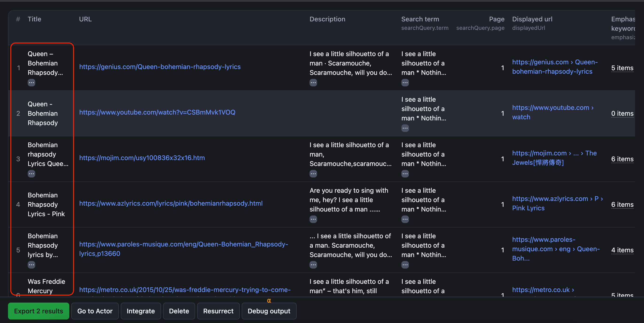The image size is (644, 323).
Task: Click the Delete button
Action: 179,311
